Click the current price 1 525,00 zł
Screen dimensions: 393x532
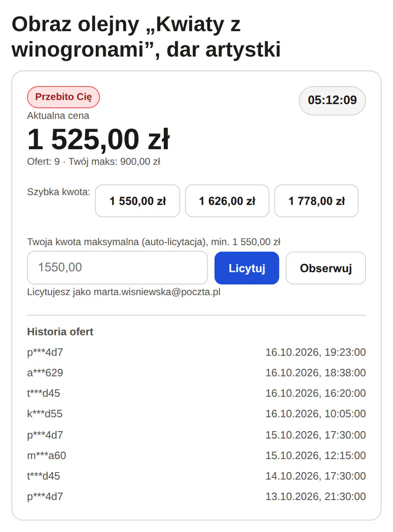click(98, 139)
